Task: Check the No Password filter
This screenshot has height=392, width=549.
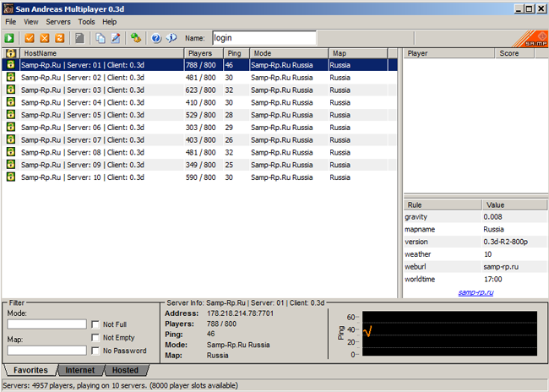Action: click(95, 350)
